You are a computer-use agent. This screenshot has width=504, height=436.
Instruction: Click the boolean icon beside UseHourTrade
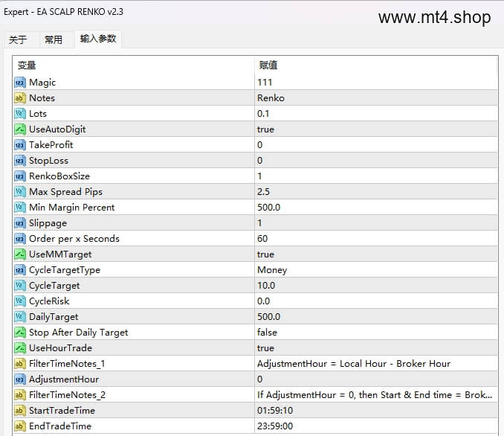(x=19, y=348)
